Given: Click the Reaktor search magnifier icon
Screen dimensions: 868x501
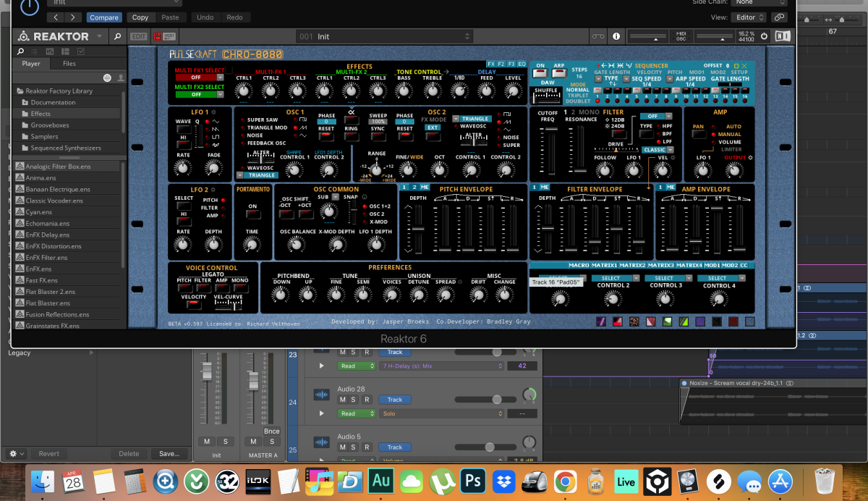Looking at the screenshot, I should coord(117,36).
